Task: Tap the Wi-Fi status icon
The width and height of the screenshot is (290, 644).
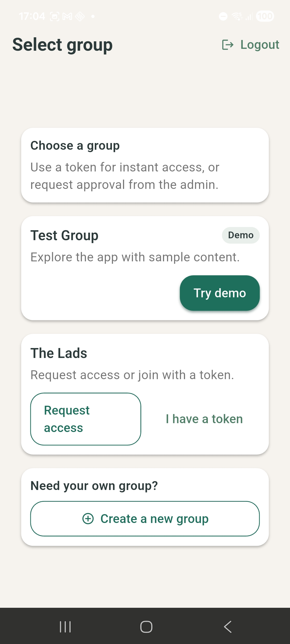Action: [x=237, y=16]
